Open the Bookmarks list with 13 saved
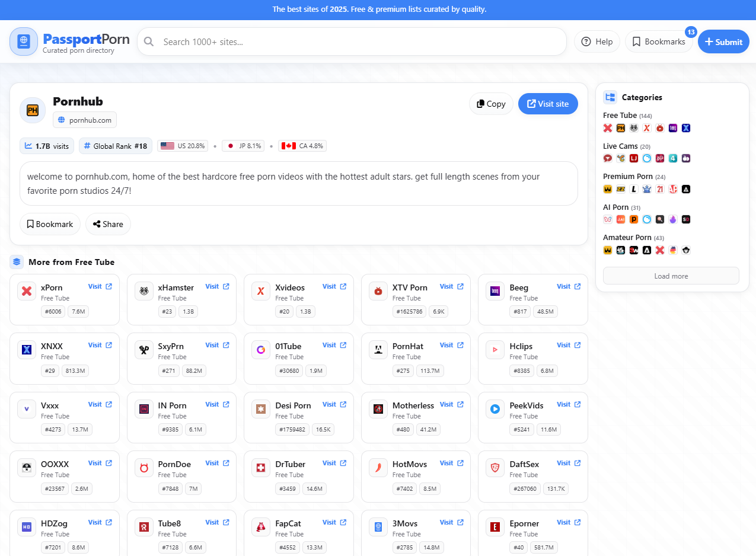 (x=658, y=41)
